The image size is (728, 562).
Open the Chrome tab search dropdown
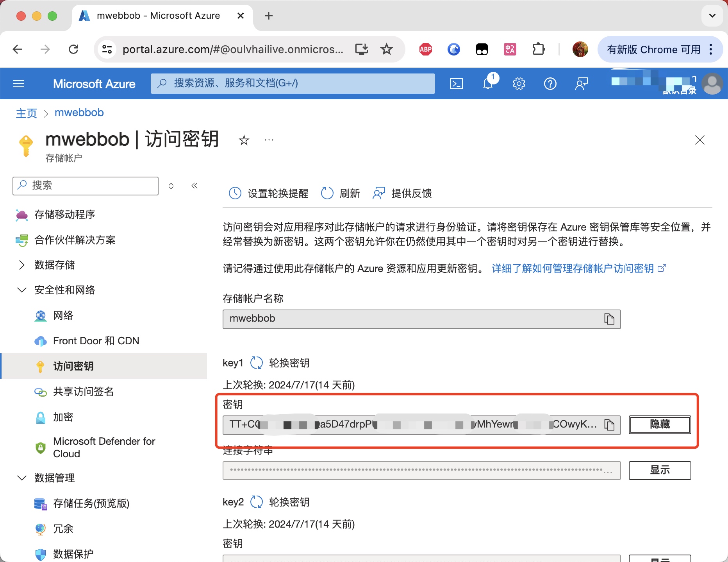712,16
